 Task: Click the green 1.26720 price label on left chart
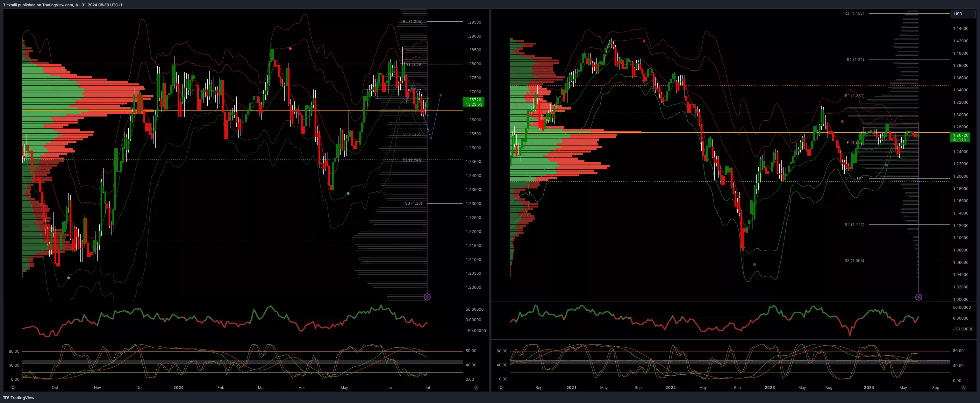474,102
